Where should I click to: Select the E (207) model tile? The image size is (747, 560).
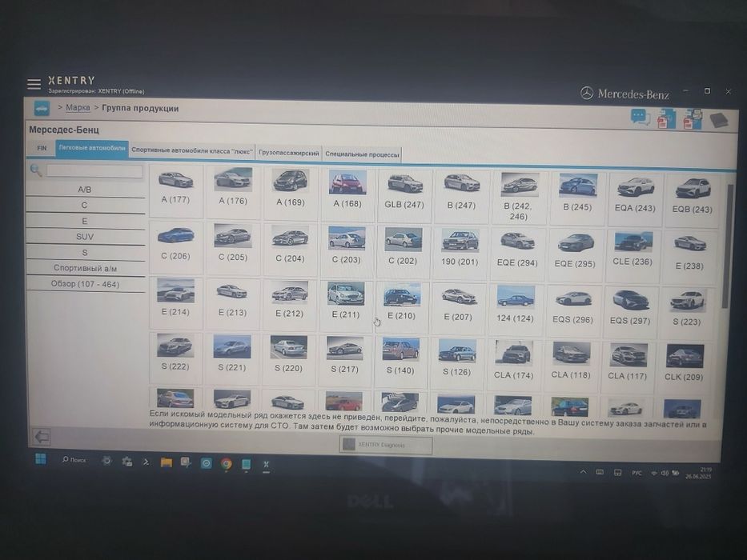click(x=458, y=308)
